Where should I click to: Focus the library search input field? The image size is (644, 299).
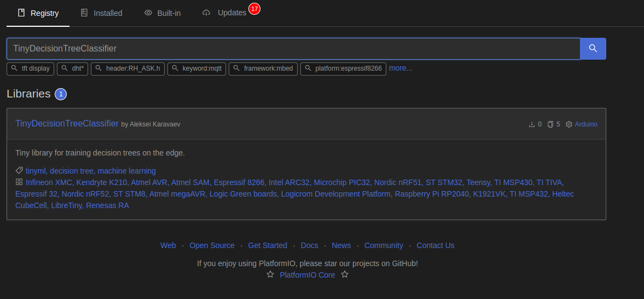tap(293, 49)
